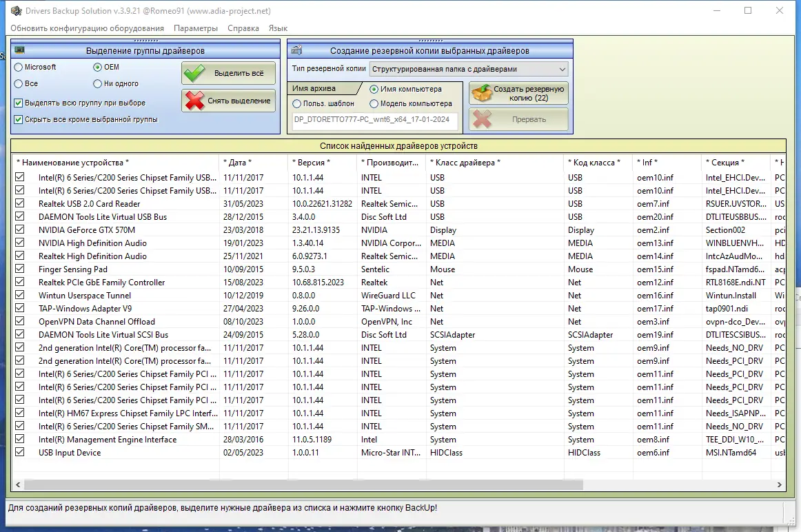
Task: Click manufacturer cell WireGuard LLC
Action: click(388, 296)
